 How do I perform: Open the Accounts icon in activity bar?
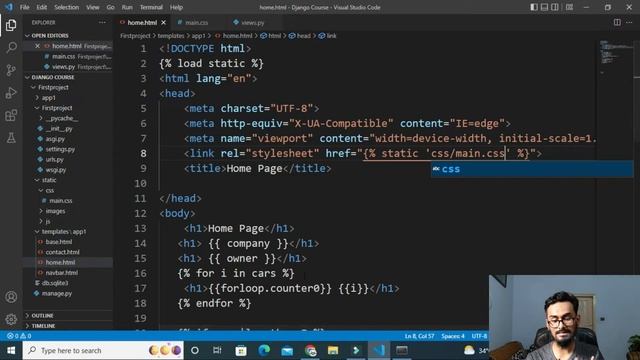coord(11,297)
